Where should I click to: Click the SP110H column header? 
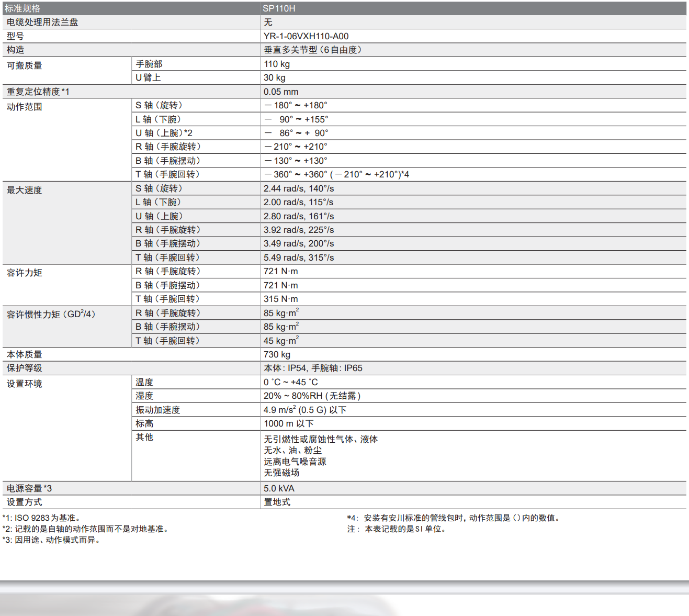(279, 8)
